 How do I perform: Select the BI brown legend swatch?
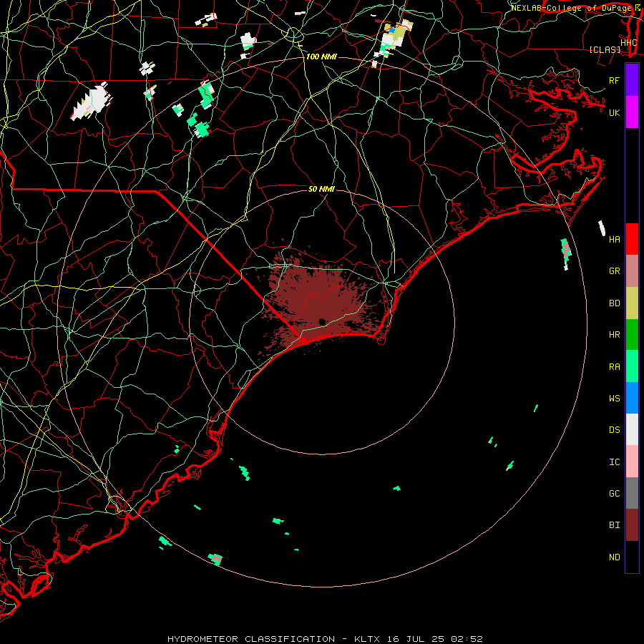point(632,525)
